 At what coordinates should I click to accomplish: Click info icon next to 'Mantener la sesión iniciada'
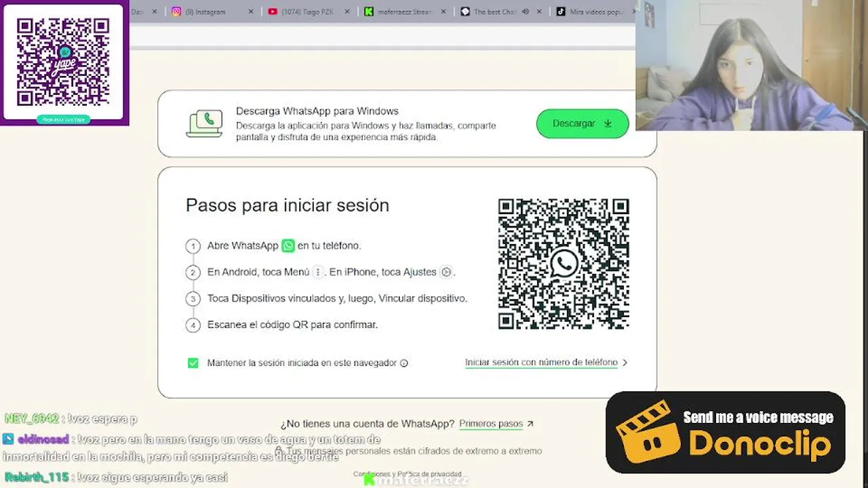[x=404, y=363]
